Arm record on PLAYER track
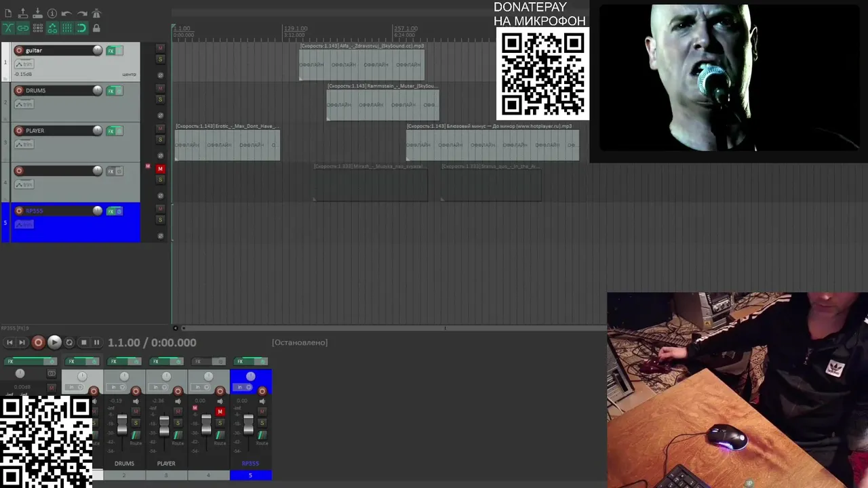The width and height of the screenshot is (868, 488). (x=19, y=130)
